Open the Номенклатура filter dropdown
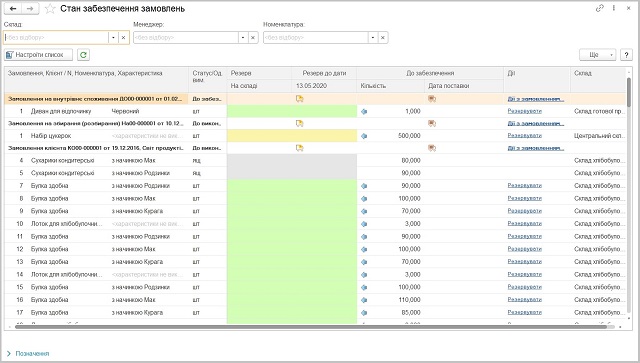640x363 pixels. pos(373,38)
